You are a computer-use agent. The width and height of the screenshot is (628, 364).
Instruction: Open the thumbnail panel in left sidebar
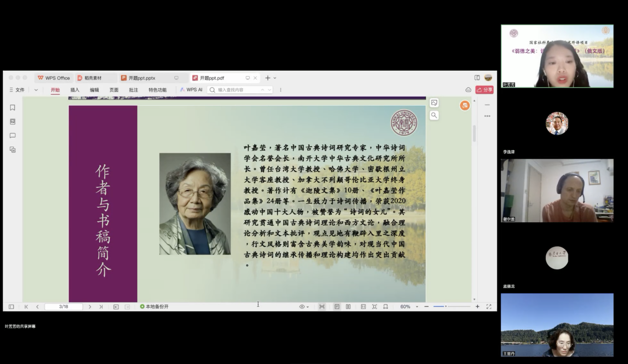click(13, 122)
